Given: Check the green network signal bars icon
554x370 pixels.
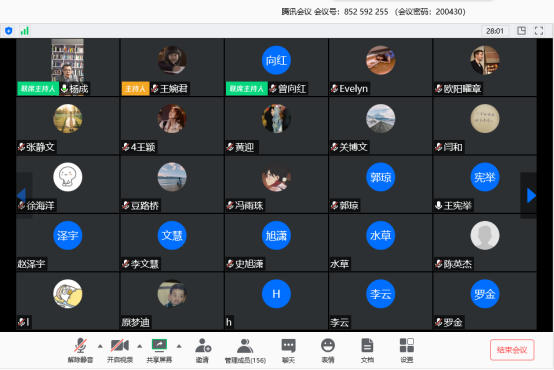Looking at the screenshot, I should pos(24,31).
